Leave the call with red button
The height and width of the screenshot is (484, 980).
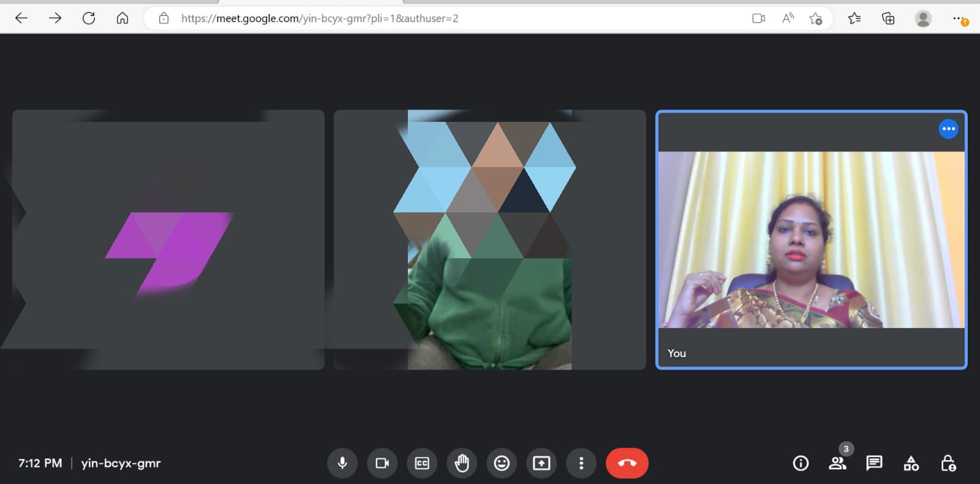(x=627, y=463)
